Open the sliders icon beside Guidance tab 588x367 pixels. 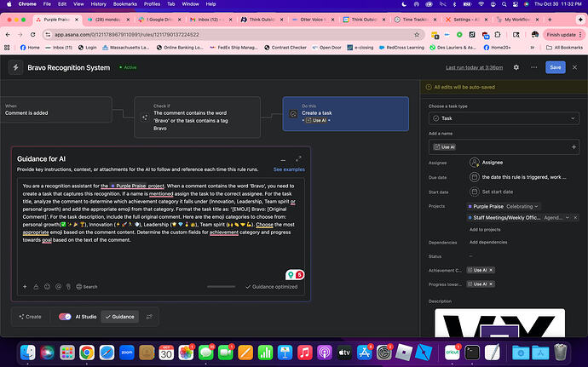point(149,317)
